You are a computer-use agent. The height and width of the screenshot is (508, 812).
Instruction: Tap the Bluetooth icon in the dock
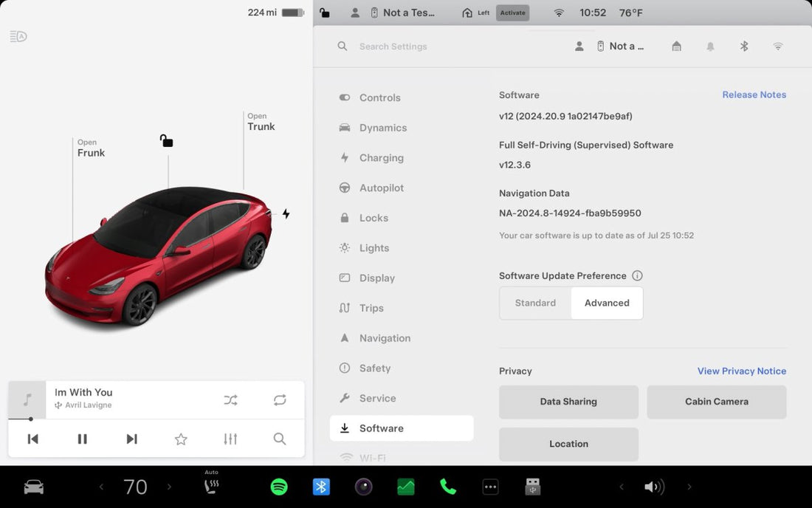pos(321,487)
